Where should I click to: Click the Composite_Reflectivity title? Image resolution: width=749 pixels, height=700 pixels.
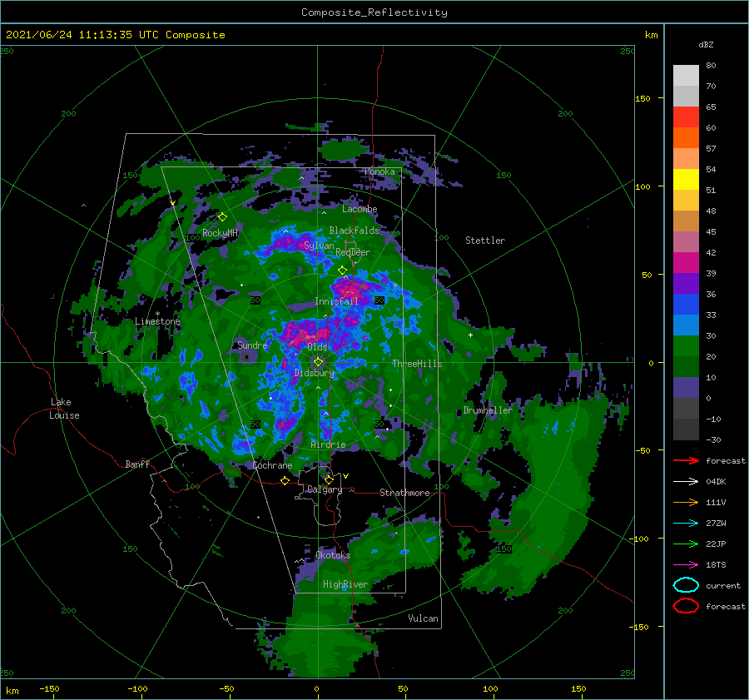click(374, 12)
